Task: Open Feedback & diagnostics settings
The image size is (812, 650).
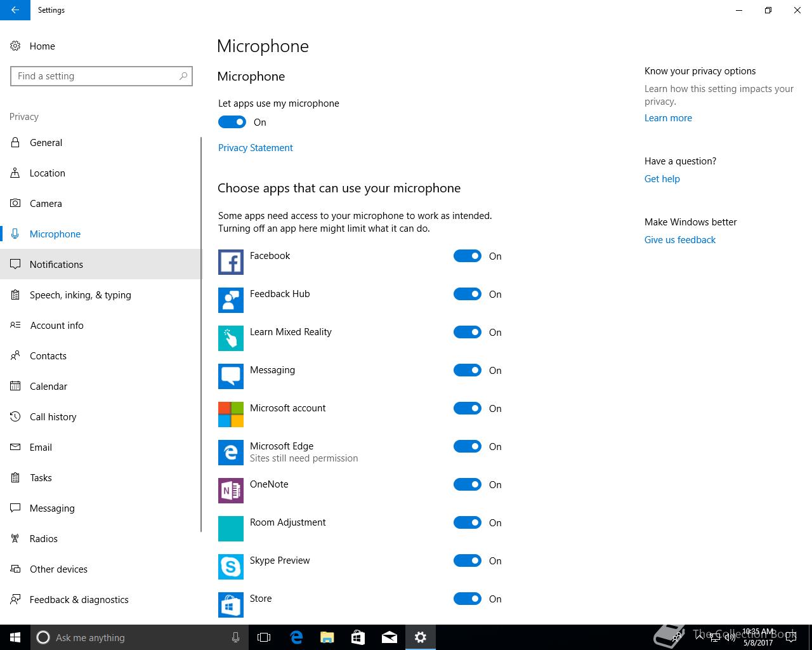Action: pyautogui.click(x=100, y=599)
